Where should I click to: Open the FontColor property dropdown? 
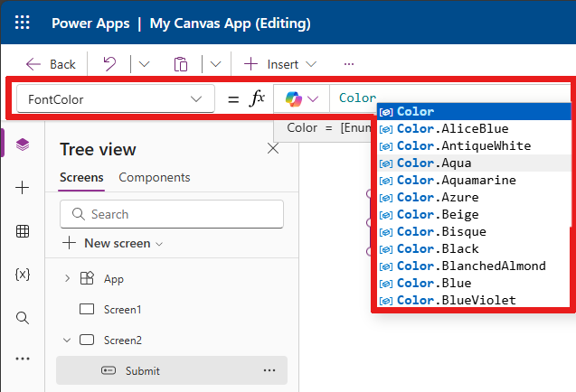(x=116, y=99)
